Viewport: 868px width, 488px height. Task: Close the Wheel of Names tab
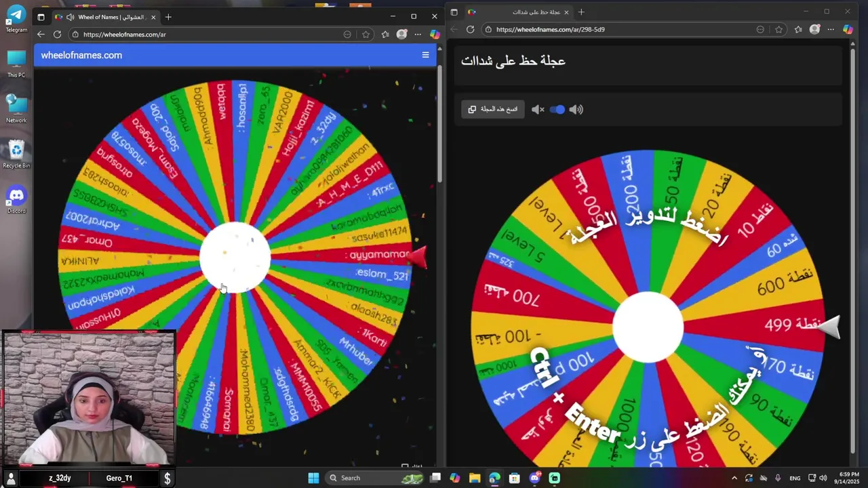(x=154, y=17)
